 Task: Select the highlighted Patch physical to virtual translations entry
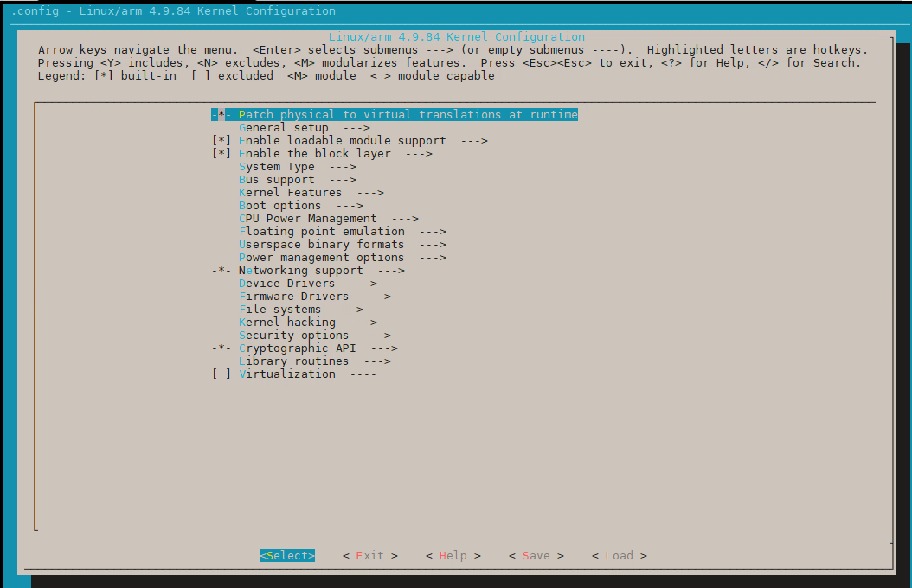tap(395, 114)
